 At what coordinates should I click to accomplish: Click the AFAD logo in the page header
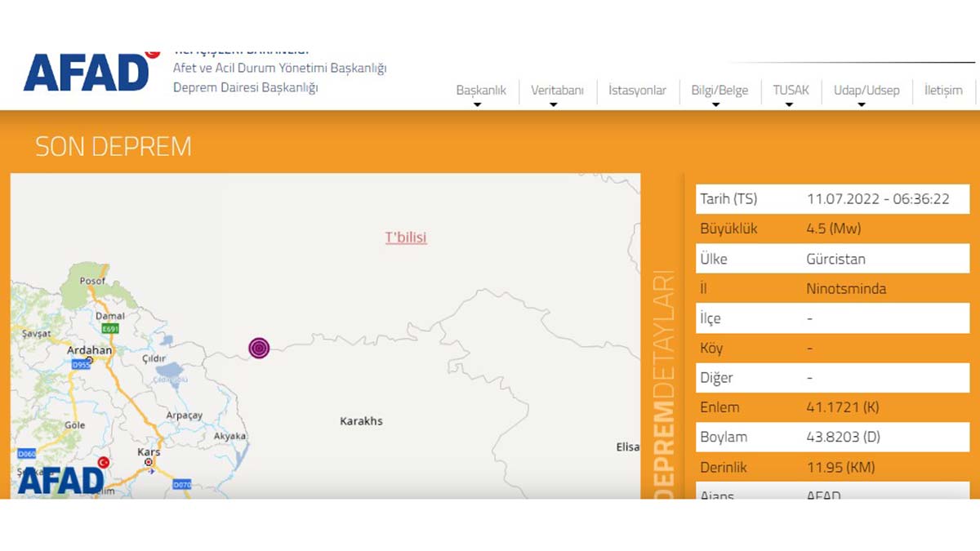(x=87, y=72)
